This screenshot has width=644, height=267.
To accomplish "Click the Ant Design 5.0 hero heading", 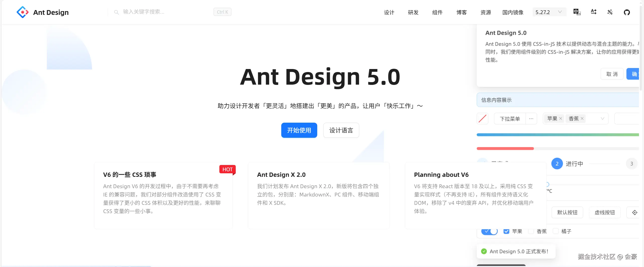I will [320, 77].
